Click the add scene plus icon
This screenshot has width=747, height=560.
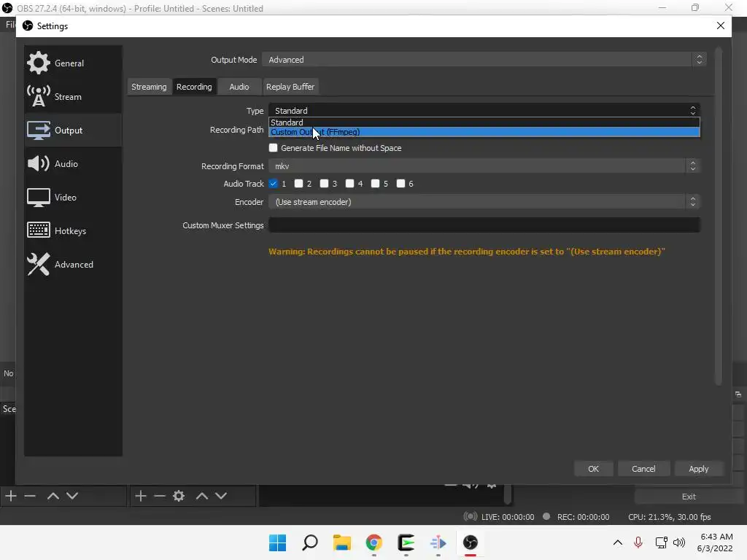click(11, 496)
